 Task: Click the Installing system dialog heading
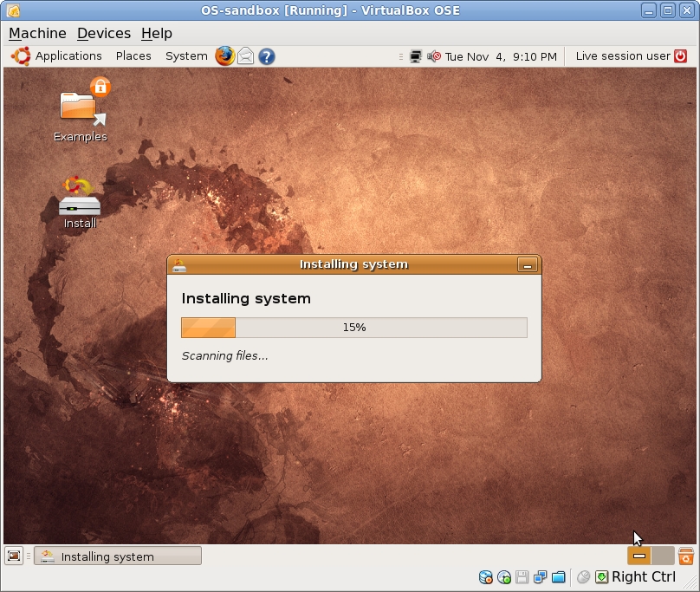[x=246, y=298]
